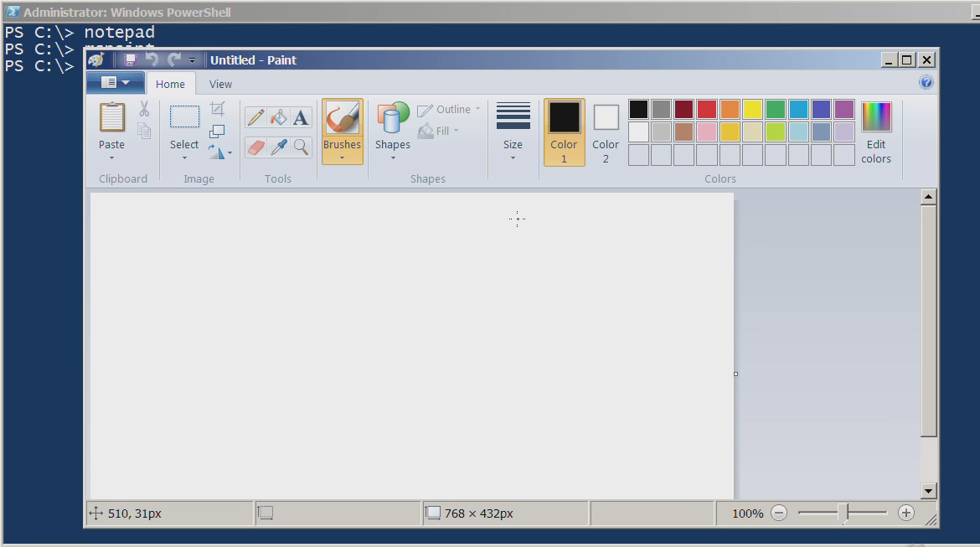Select the Magnifier tool
The height and width of the screenshot is (547, 980).
[x=301, y=147]
